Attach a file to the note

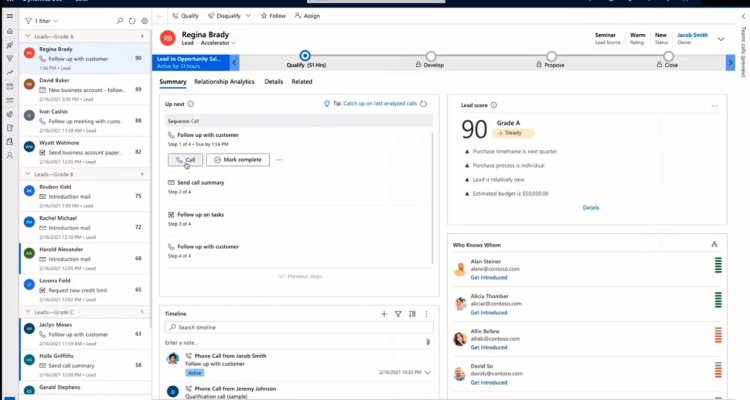click(428, 342)
